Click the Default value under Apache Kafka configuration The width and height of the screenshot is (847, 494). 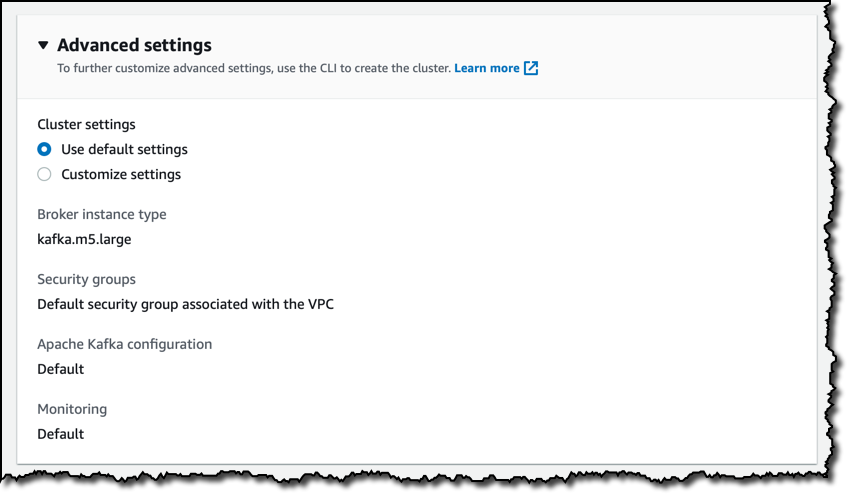coord(60,369)
